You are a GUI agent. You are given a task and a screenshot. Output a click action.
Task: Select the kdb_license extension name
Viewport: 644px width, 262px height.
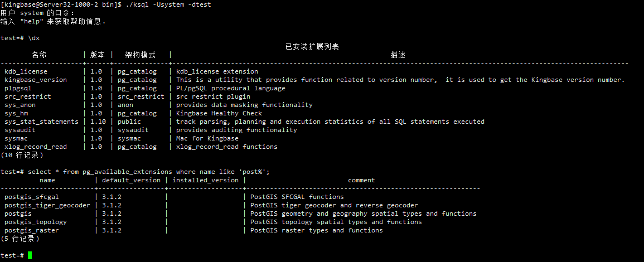(x=26, y=71)
